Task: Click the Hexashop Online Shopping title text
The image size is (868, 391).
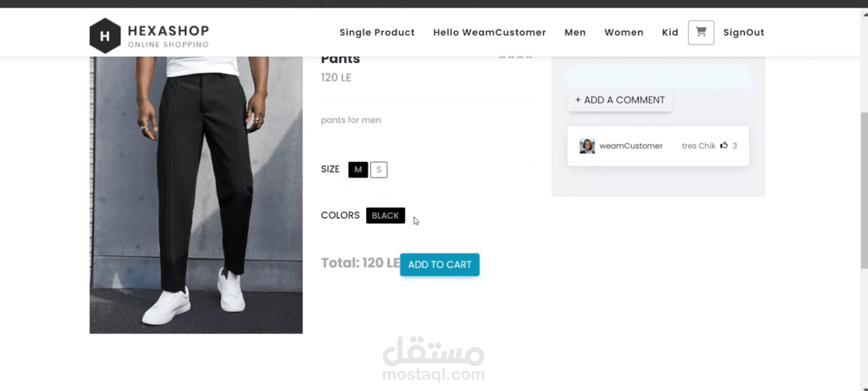Action: (168, 36)
